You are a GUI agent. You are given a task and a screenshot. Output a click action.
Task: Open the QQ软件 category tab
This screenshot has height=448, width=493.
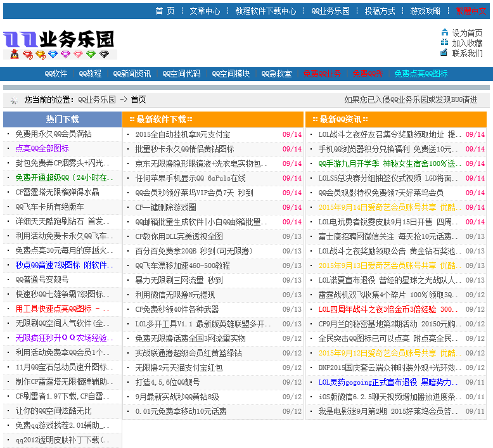(x=56, y=74)
